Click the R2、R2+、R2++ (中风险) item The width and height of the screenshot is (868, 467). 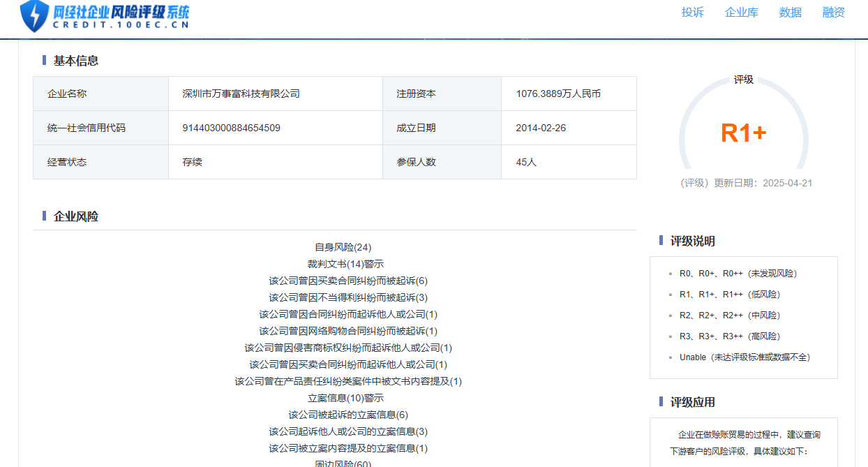pyautogui.click(x=731, y=316)
